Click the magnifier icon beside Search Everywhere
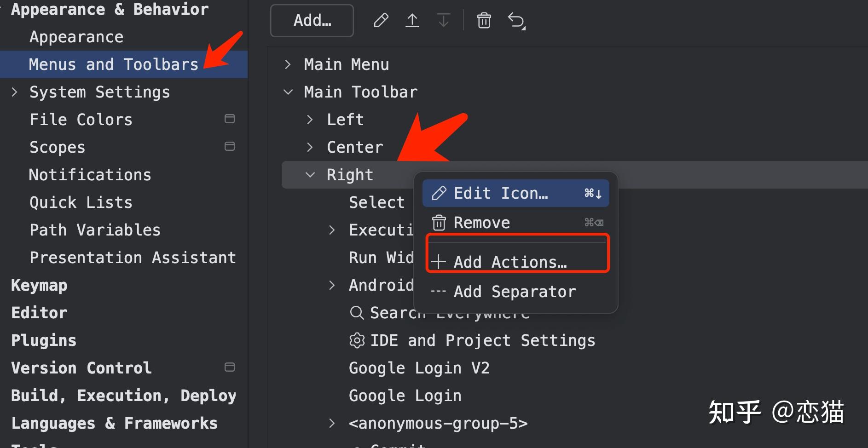 pyautogui.click(x=356, y=313)
